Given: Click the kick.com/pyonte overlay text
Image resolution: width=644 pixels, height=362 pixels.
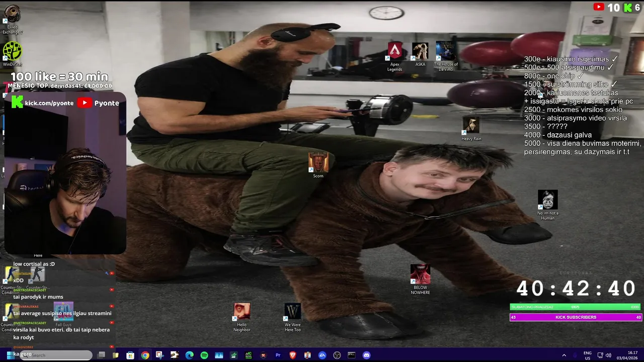Looking at the screenshot, I should [x=49, y=103].
